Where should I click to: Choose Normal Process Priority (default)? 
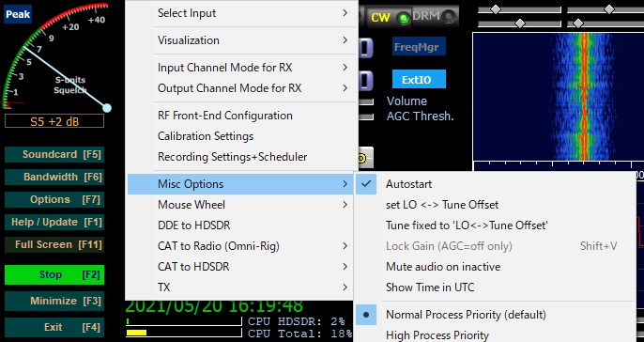point(495,315)
